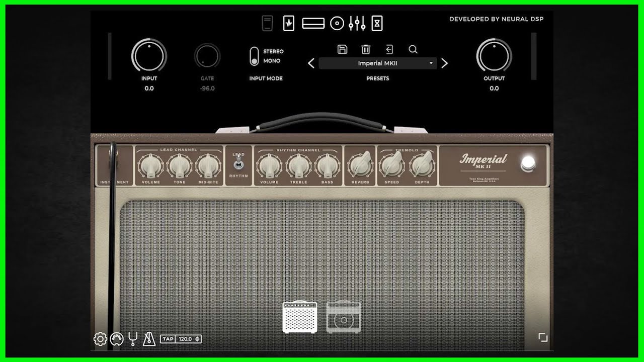Flip the Lead/Rhythm channel toggle switch
The height and width of the screenshot is (362, 644).
coord(238,163)
